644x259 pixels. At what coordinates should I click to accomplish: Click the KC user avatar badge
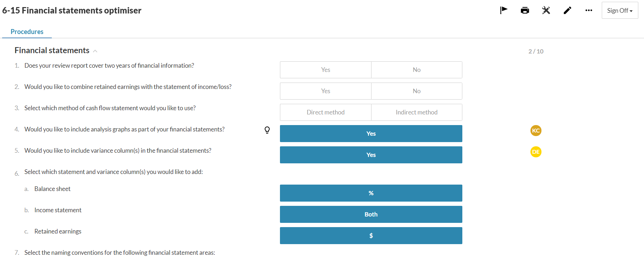pos(536,130)
